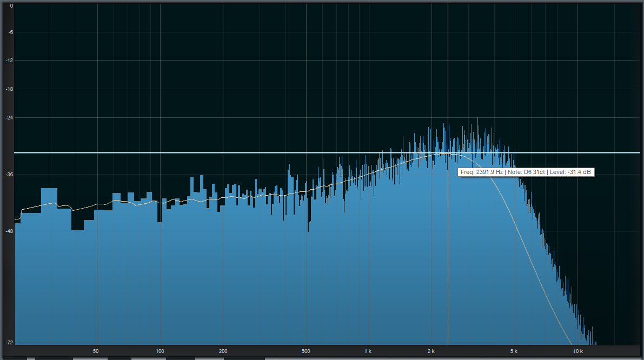
Task: Click the vertical frequency cursor line
Action: (x=448, y=174)
